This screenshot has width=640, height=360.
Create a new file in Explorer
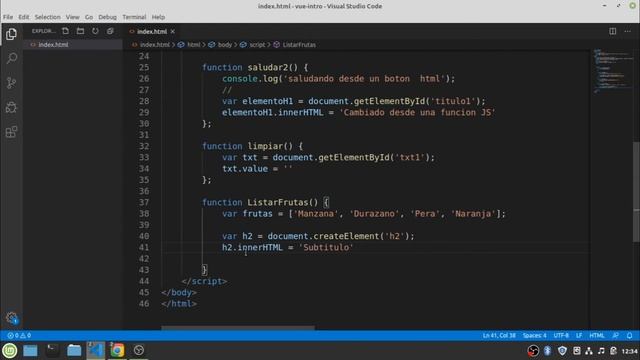65,31
